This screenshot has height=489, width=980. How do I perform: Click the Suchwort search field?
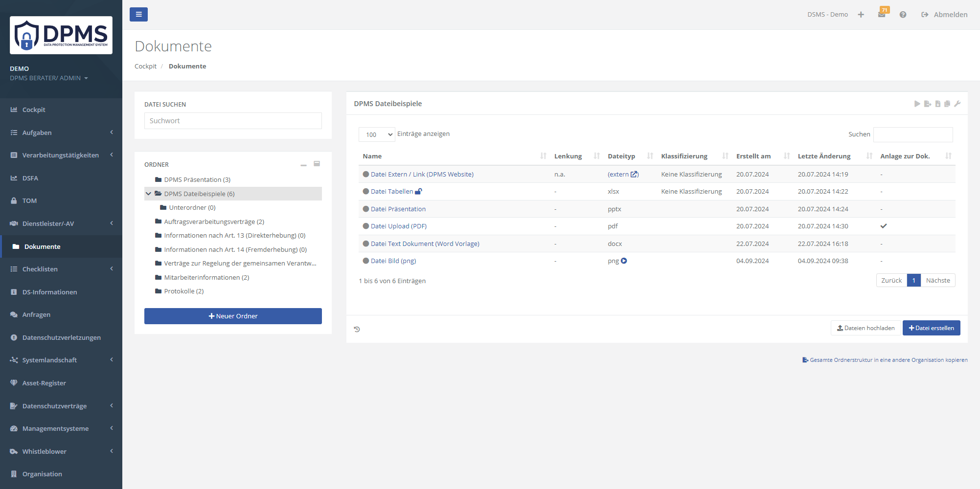[x=233, y=121]
